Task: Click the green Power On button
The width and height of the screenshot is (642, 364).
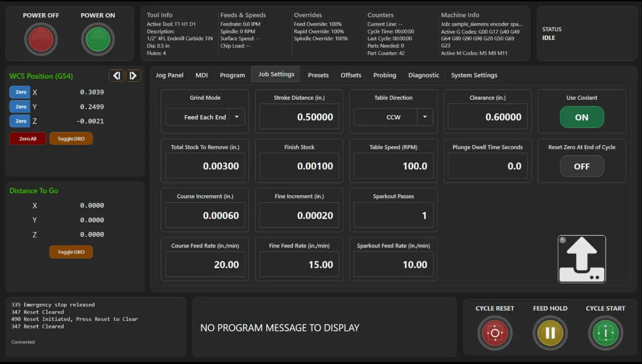Action: (x=98, y=40)
